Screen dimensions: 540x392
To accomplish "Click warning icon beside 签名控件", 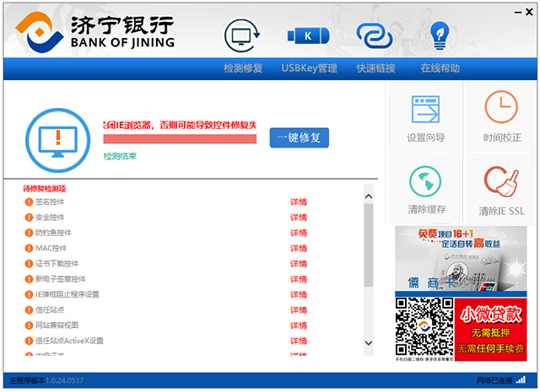I will point(29,202).
